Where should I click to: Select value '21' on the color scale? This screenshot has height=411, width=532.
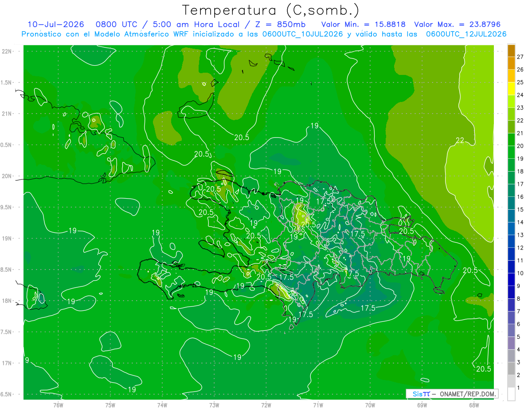coord(520,133)
